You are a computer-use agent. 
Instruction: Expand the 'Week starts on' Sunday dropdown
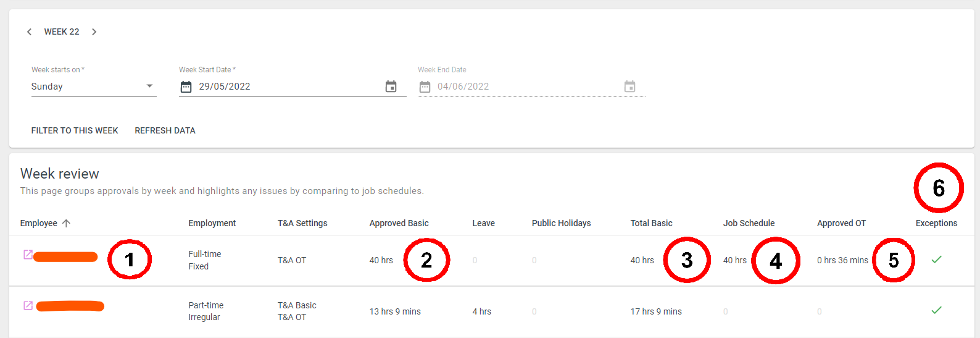(x=94, y=87)
